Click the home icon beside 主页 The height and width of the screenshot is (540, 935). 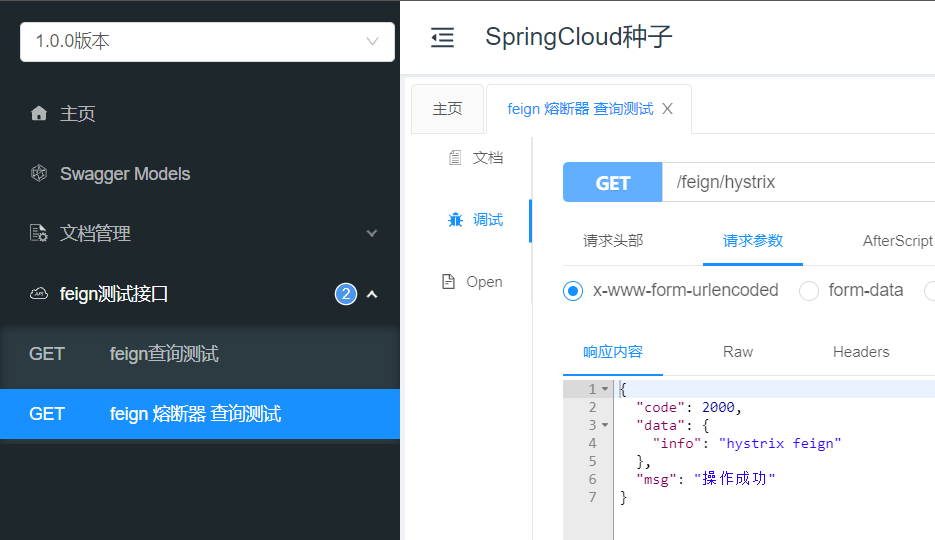coord(39,113)
